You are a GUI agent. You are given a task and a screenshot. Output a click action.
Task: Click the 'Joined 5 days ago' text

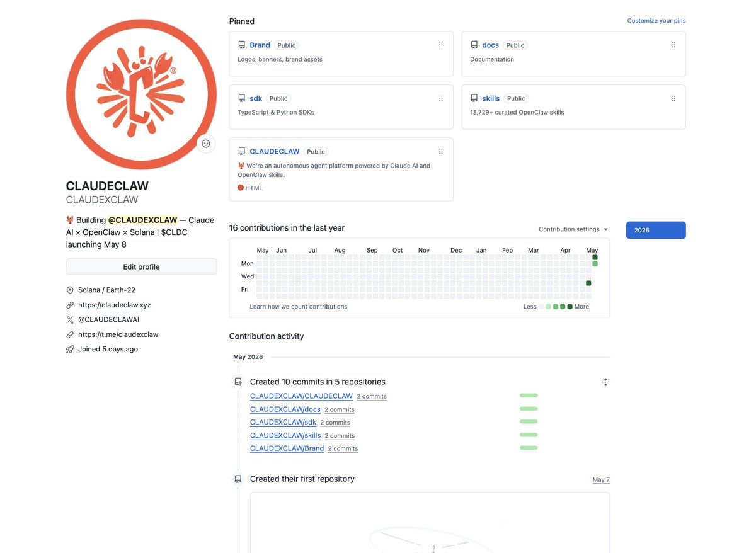click(x=108, y=349)
